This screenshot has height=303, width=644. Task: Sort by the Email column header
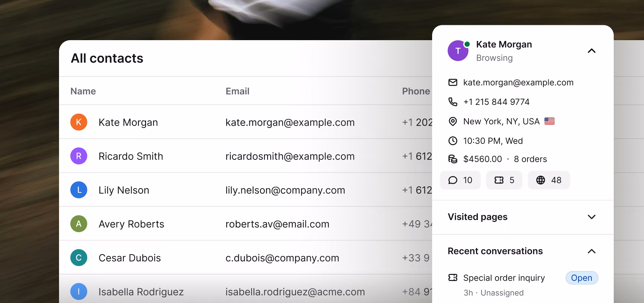pyautogui.click(x=238, y=91)
